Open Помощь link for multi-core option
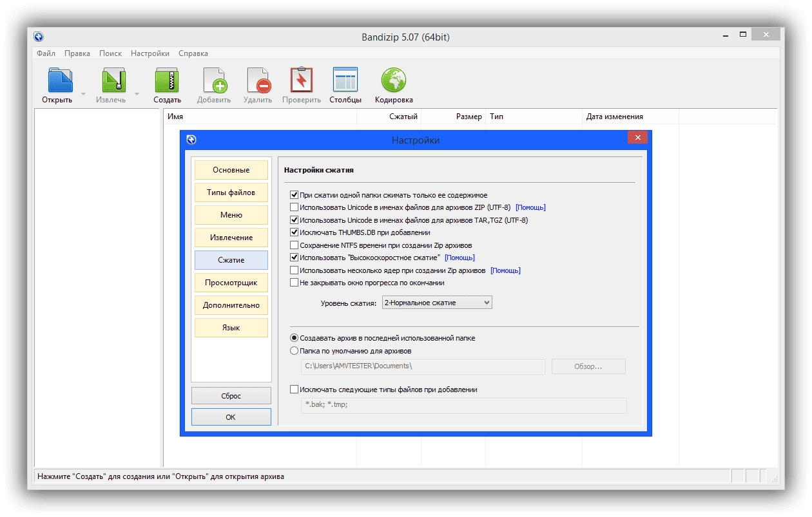Screen dimensions: 812x517 click(505, 270)
